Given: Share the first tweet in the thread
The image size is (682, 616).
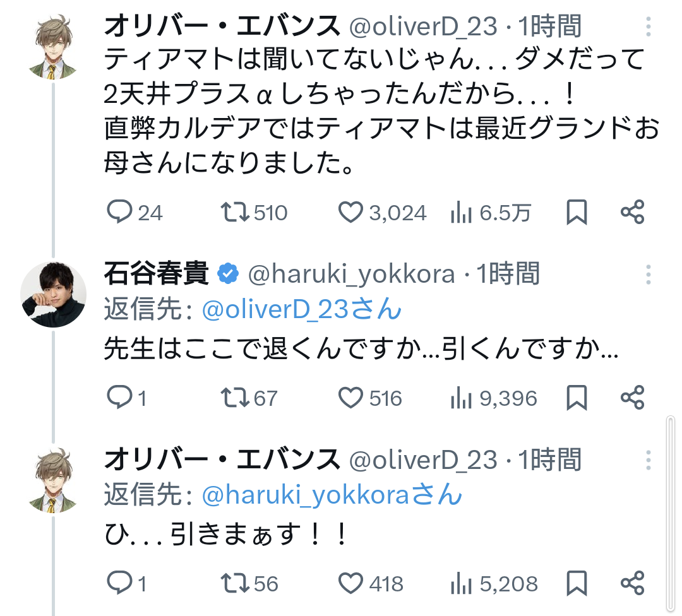Looking at the screenshot, I should coord(632,213).
